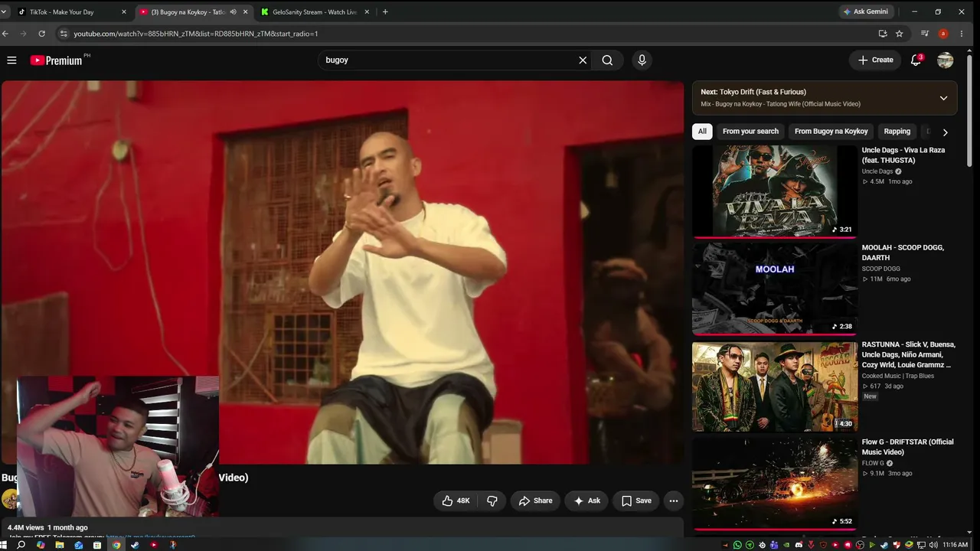Open the tab search dropdown
Viewport: 980px width, 551px height.
(4, 12)
